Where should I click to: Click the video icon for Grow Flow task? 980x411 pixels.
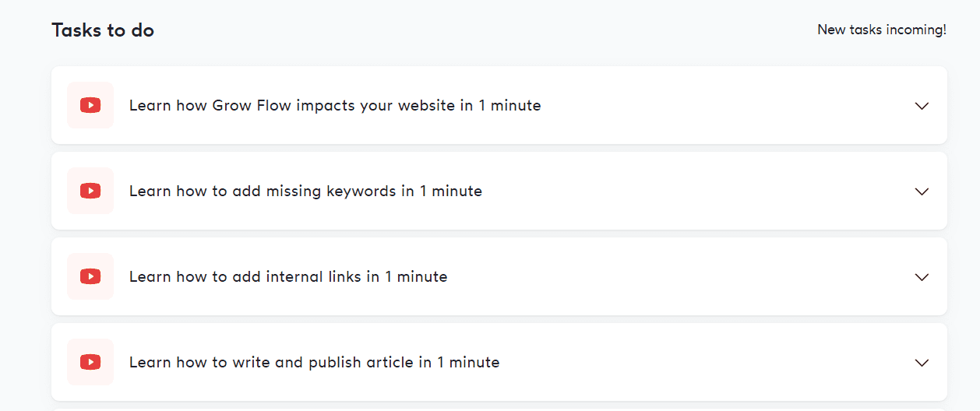pyautogui.click(x=90, y=105)
